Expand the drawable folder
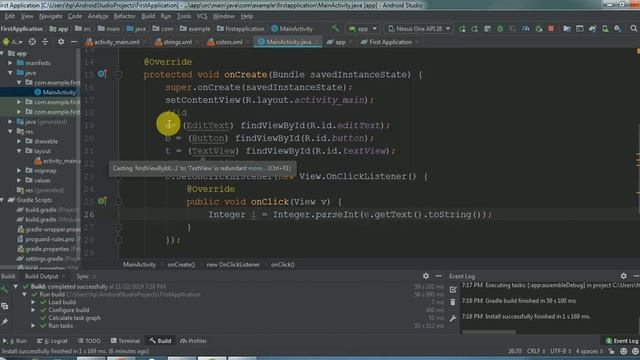 (x=19, y=141)
